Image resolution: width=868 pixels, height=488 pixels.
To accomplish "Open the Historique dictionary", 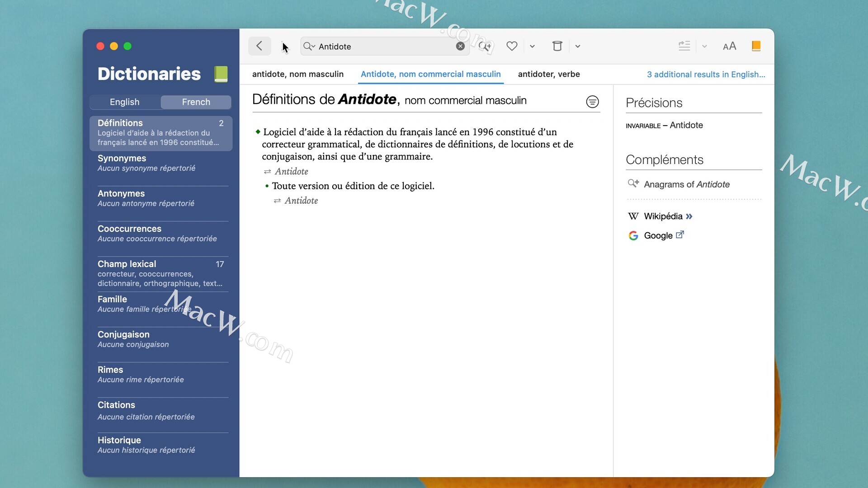I will point(161,446).
